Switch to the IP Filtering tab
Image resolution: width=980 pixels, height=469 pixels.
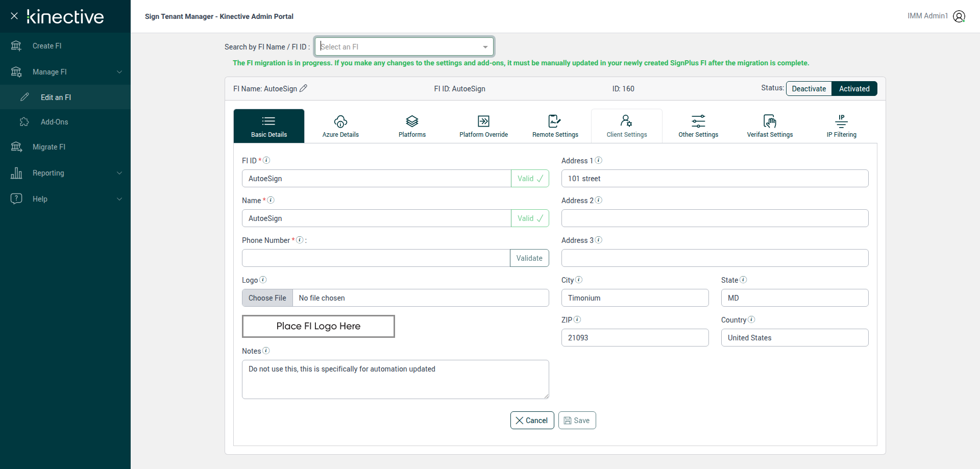click(842, 126)
